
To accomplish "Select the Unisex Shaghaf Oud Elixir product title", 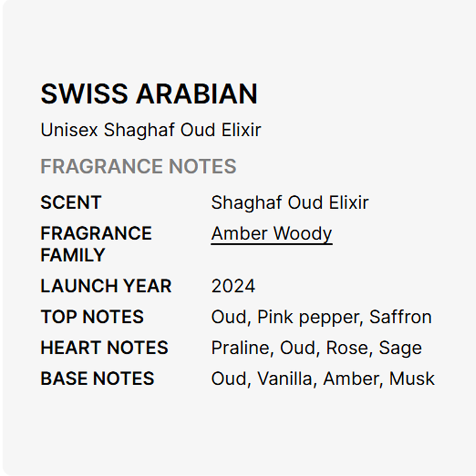I will [151, 130].
